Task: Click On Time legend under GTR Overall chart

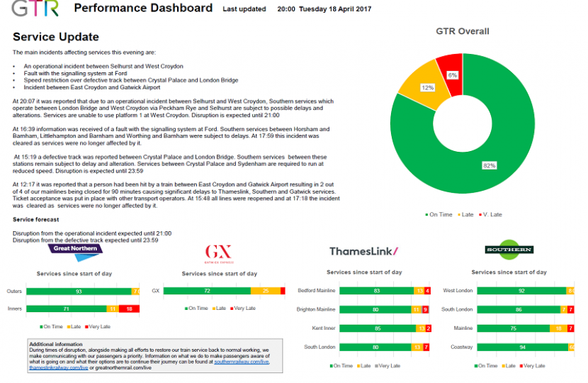Action: [x=440, y=213]
